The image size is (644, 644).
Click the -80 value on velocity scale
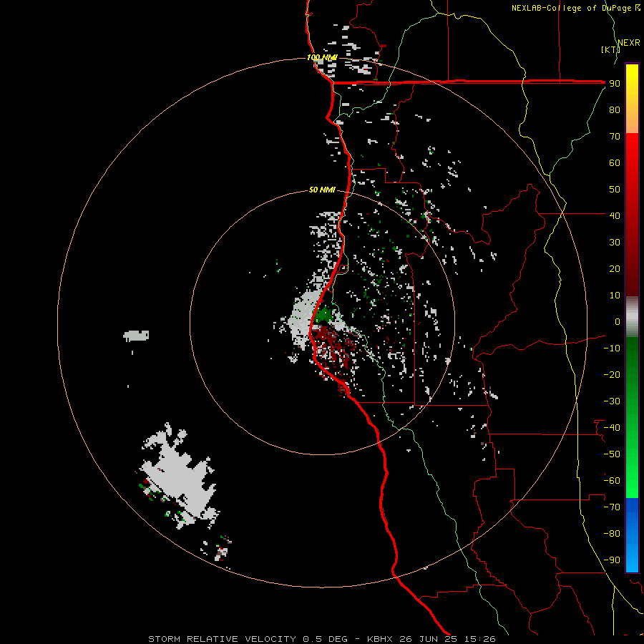[x=612, y=534]
